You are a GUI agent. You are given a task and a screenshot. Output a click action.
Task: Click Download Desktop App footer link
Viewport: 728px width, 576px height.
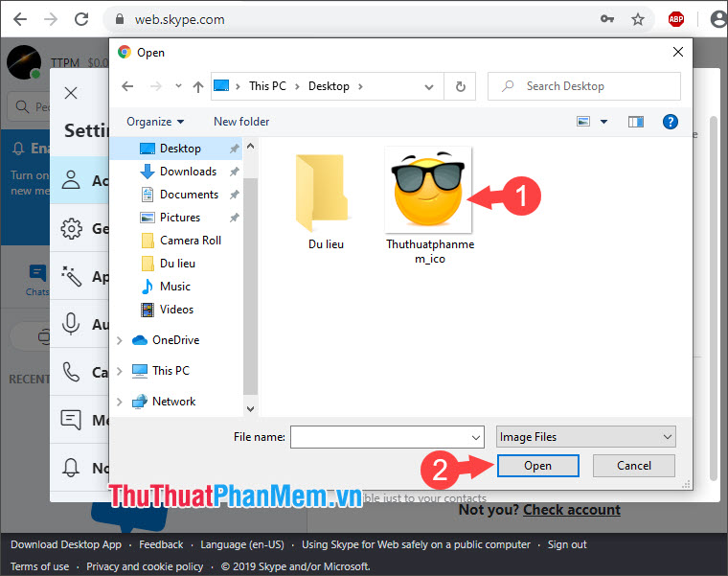(x=66, y=544)
